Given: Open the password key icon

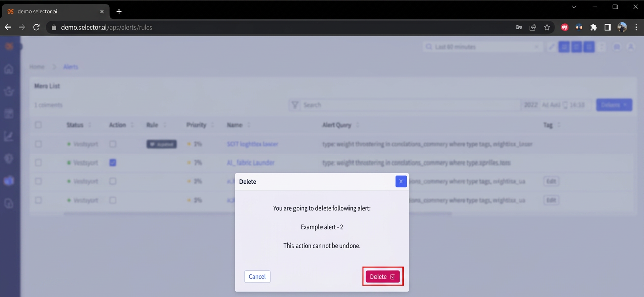Looking at the screenshot, I should (x=519, y=28).
